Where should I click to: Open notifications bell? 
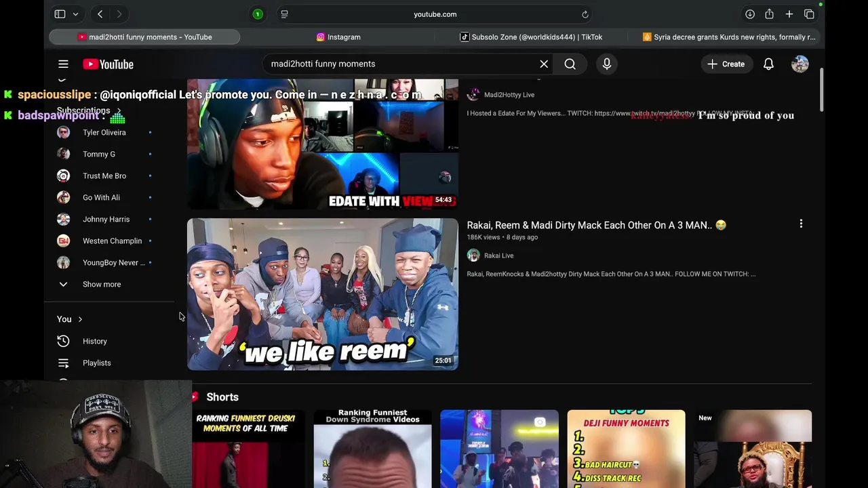[x=768, y=64]
